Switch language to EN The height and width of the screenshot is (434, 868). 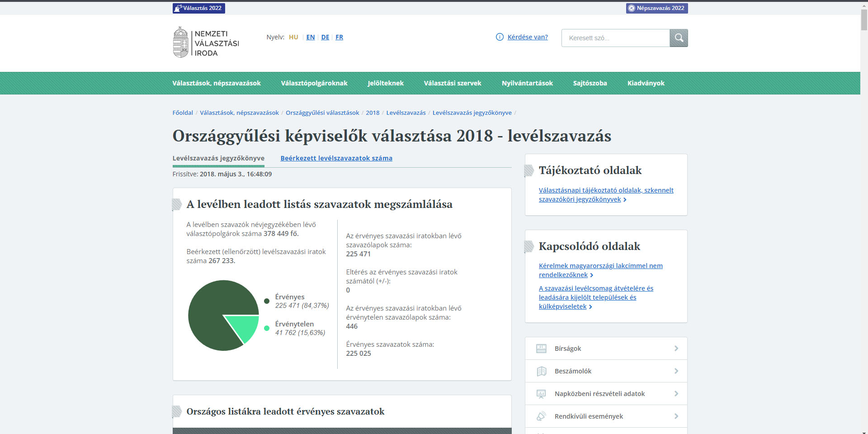point(311,37)
